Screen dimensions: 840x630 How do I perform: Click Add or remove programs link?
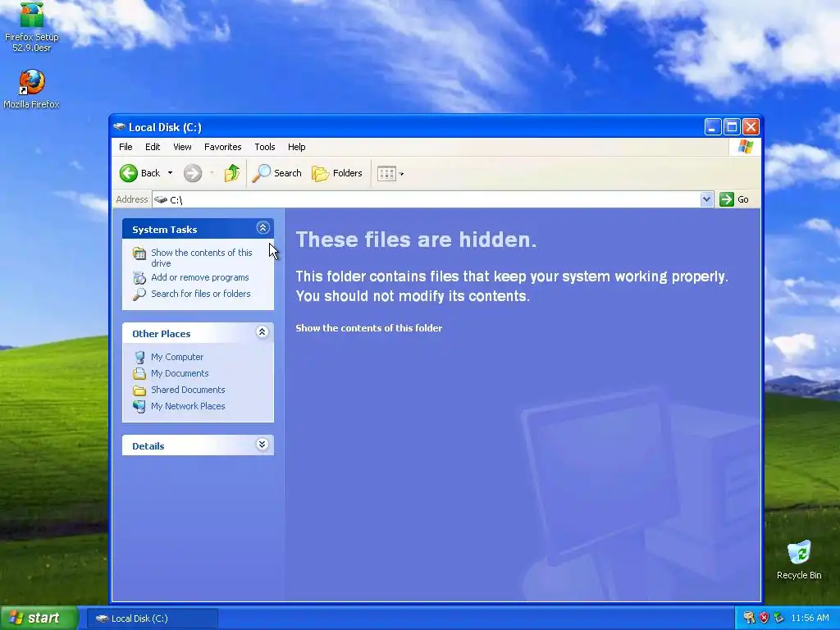[x=200, y=277]
